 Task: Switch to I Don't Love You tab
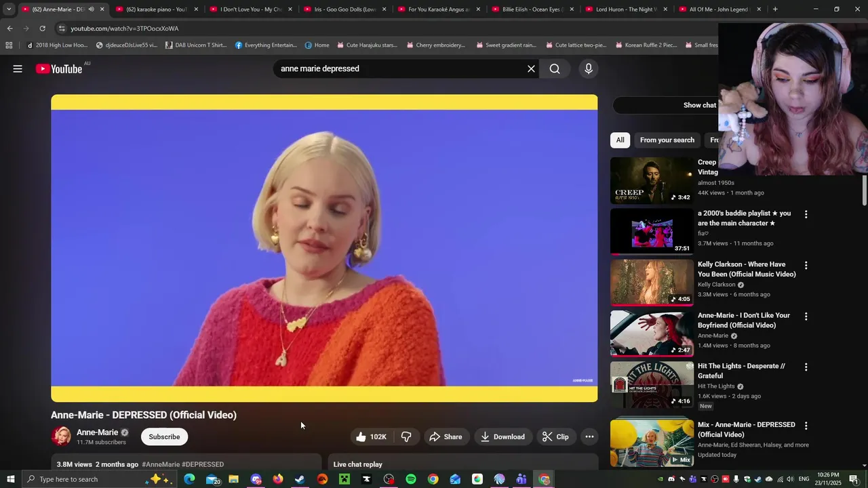[x=251, y=9]
